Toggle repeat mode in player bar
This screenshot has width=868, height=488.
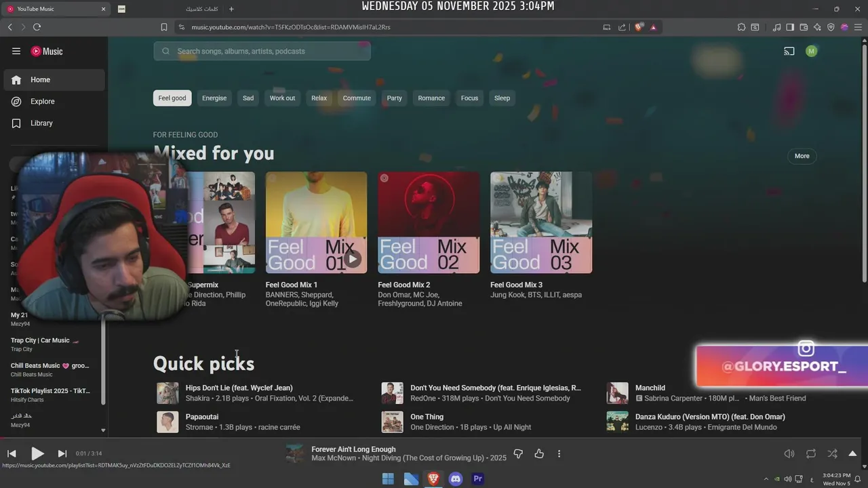point(811,453)
